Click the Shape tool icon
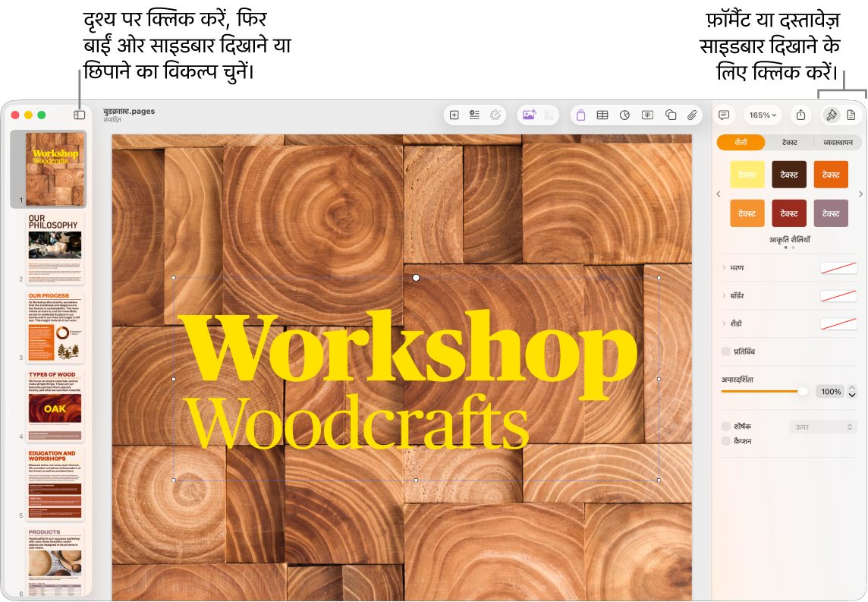The width and height of the screenshot is (868, 602). coord(671,115)
